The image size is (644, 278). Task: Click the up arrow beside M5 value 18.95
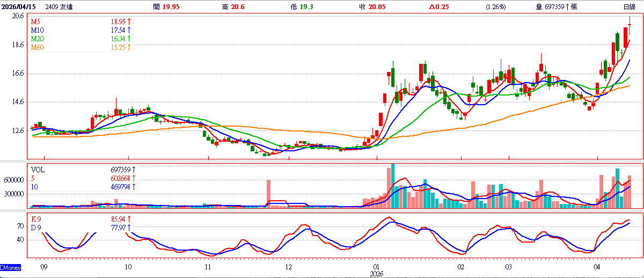coord(129,21)
